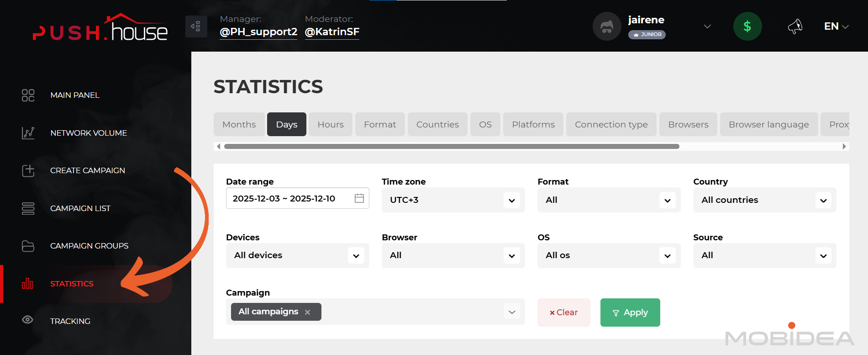This screenshot has height=355, width=868.
Task: Click the Clear filters button
Action: (564, 313)
